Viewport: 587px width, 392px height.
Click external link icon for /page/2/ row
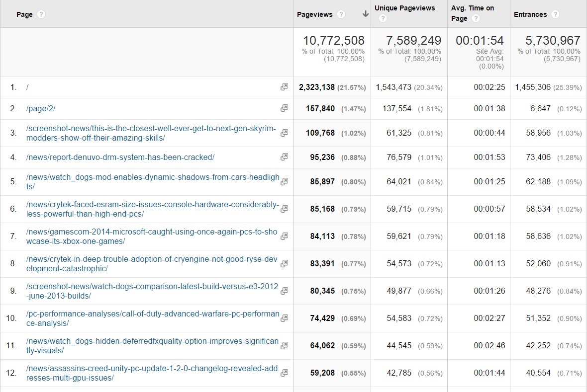click(284, 108)
